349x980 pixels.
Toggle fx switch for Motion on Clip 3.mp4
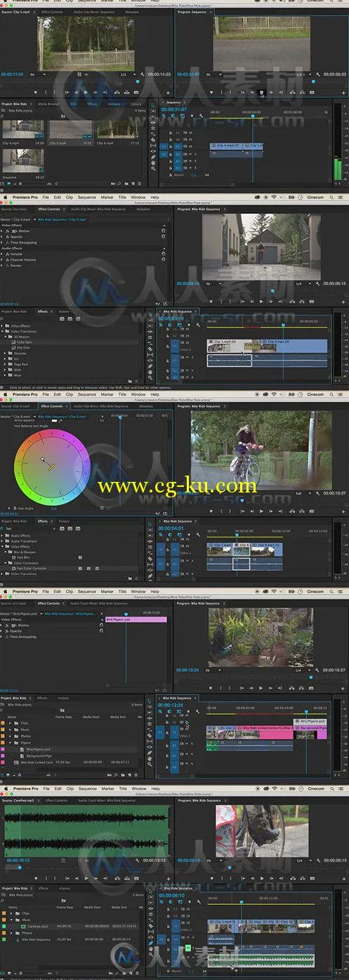[x=9, y=230]
